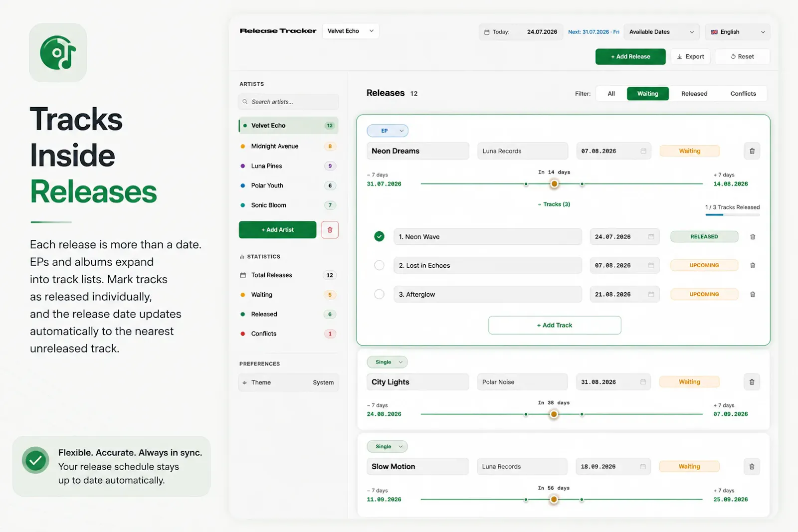Click the theme icon in Preferences
Viewport: 798px width, 532px height.
[x=244, y=383]
